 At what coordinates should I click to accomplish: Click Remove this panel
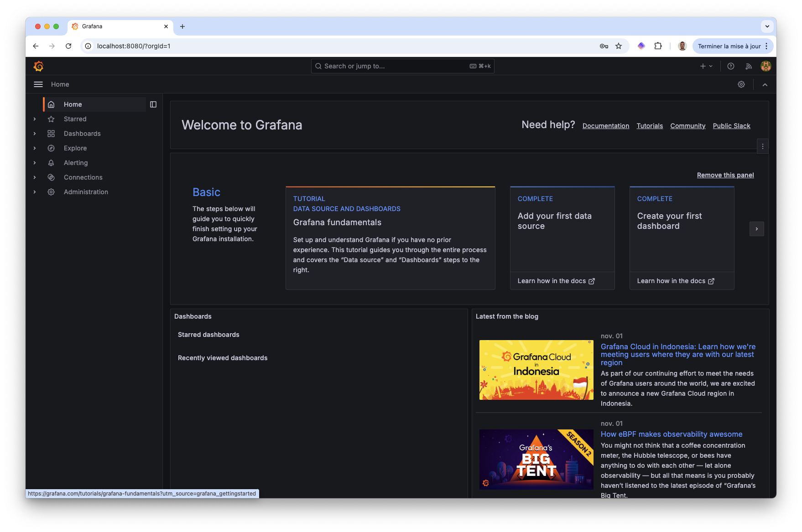pos(725,175)
